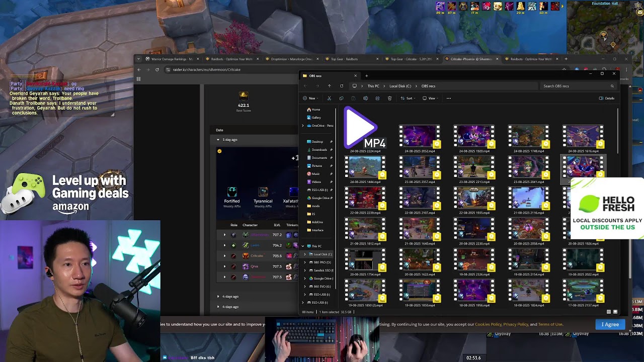This screenshot has width=644, height=362.
Task: Close the OBS recs Explorer tab
Action: [355, 76]
